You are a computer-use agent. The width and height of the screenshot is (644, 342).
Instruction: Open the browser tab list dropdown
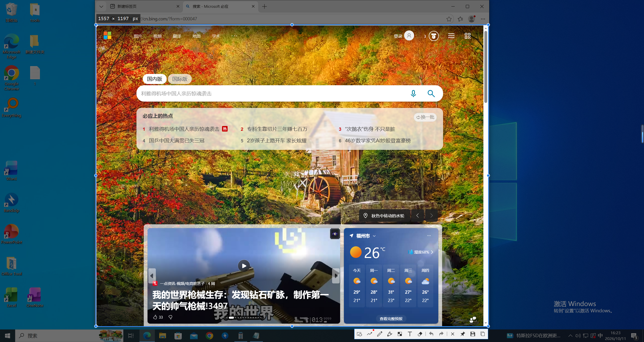(x=101, y=7)
